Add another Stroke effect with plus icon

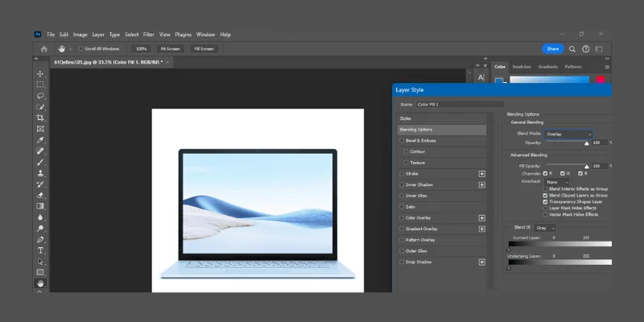482,173
